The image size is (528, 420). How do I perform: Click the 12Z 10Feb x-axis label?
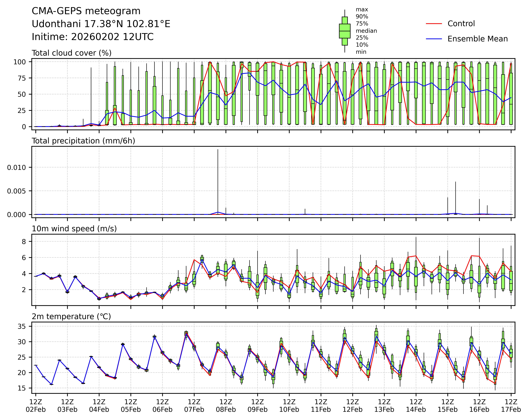(x=289, y=406)
